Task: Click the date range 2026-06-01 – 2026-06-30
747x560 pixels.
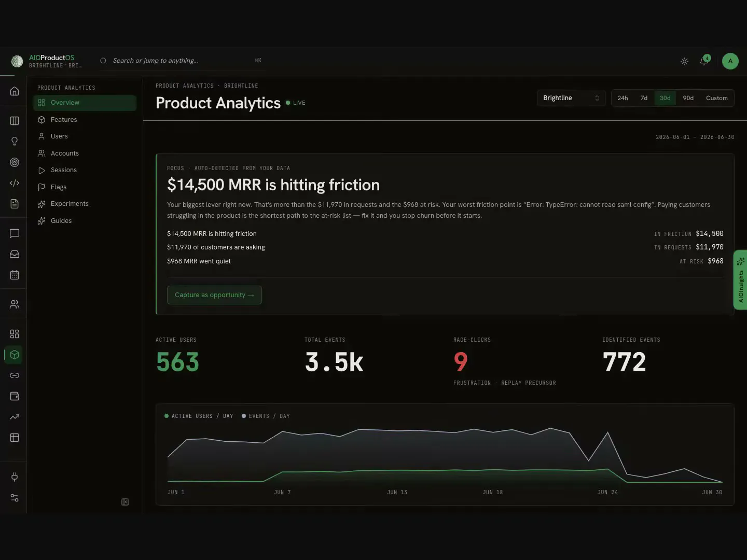Action: tap(695, 137)
